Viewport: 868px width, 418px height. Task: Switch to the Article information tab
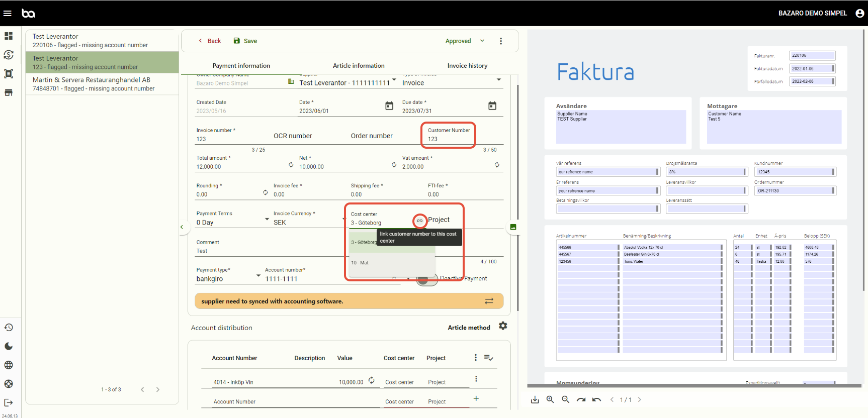pyautogui.click(x=359, y=66)
